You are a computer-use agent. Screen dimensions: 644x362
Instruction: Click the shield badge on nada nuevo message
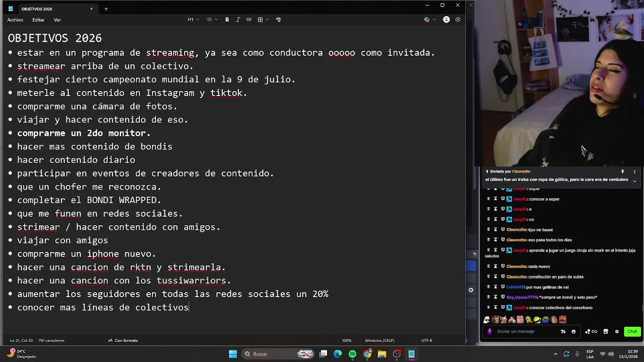pyautogui.click(x=503, y=266)
